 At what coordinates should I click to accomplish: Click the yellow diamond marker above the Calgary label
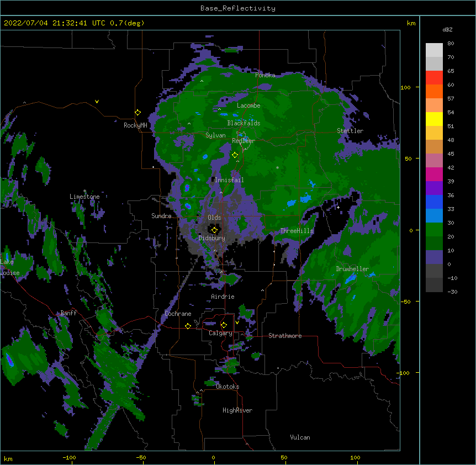224,325
